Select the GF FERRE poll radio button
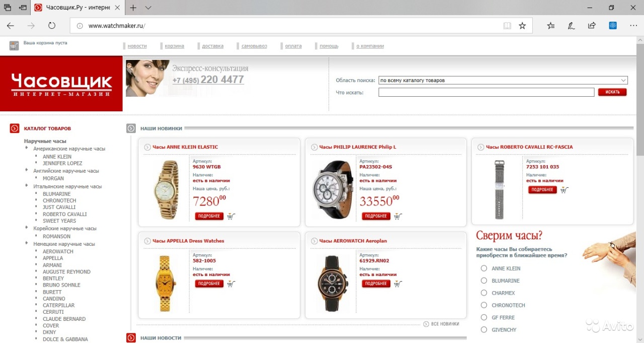 pyautogui.click(x=484, y=317)
